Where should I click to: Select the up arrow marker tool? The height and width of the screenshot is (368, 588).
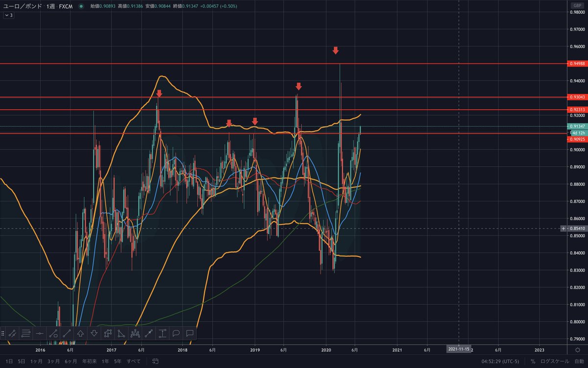pyautogui.click(x=81, y=334)
